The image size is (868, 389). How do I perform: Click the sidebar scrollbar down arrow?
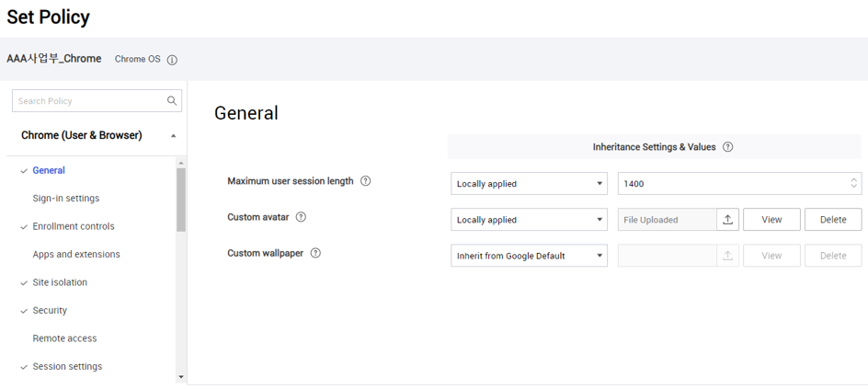click(x=181, y=376)
